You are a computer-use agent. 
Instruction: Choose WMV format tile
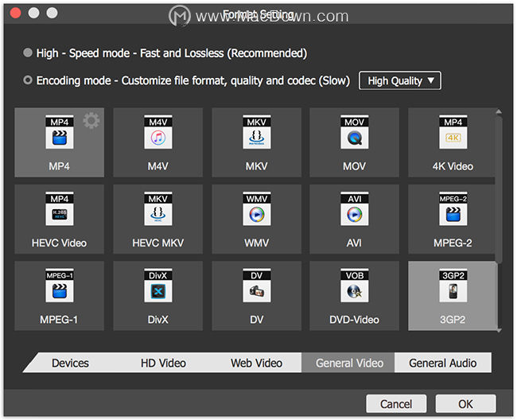point(257,219)
